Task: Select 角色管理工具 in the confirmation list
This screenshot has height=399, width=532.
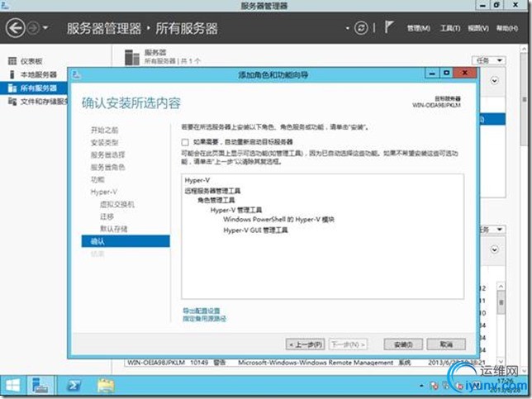Action: click(216, 200)
